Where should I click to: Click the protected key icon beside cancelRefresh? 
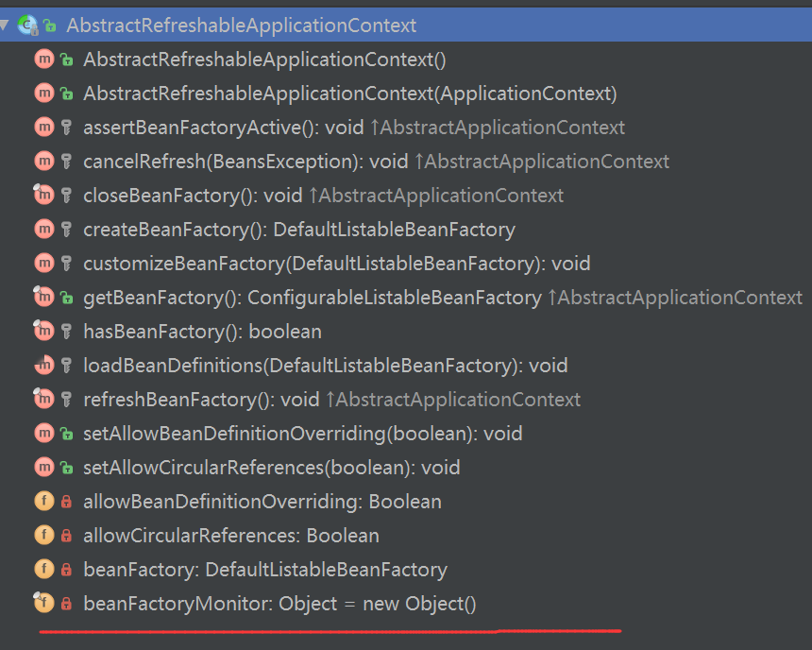coord(66,162)
